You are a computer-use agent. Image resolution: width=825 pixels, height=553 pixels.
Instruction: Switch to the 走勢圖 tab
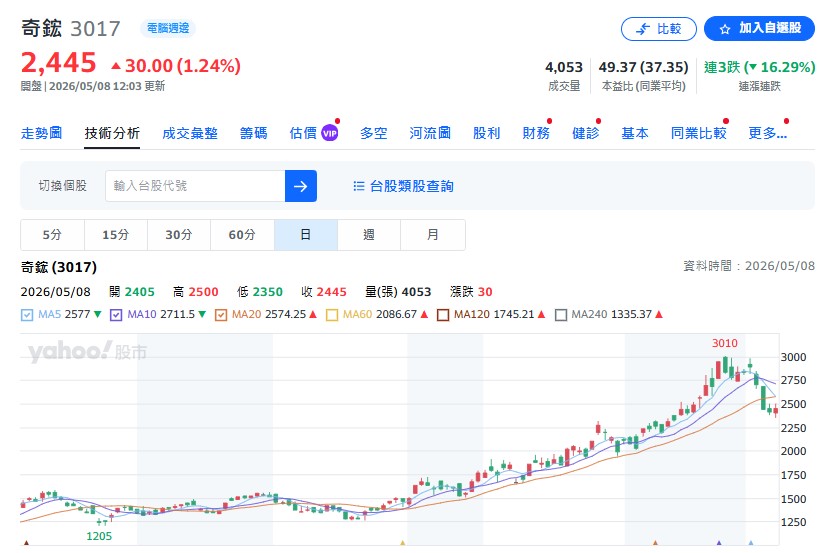(x=42, y=133)
